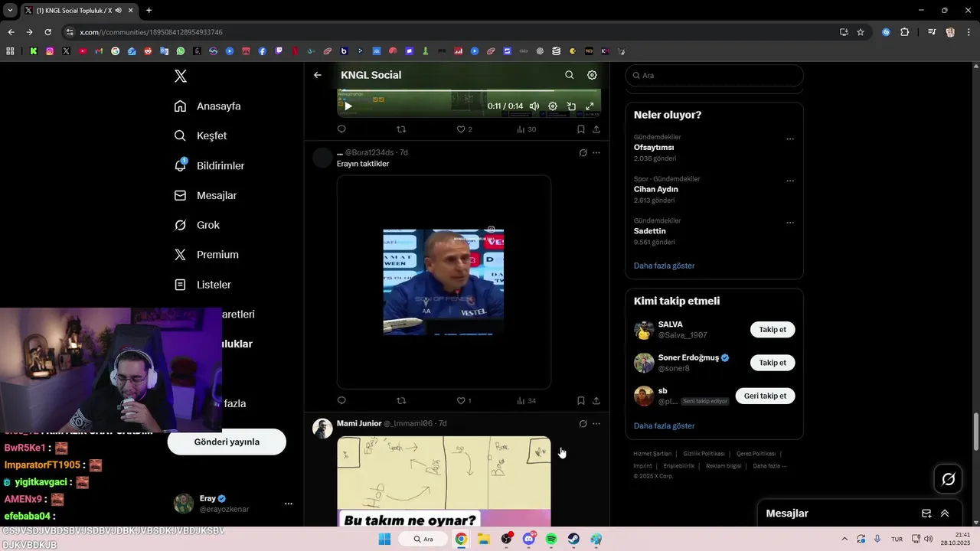Open Mami Junior's profile avatar
The height and width of the screenshot is (551, 980).
tap(322, 429)
